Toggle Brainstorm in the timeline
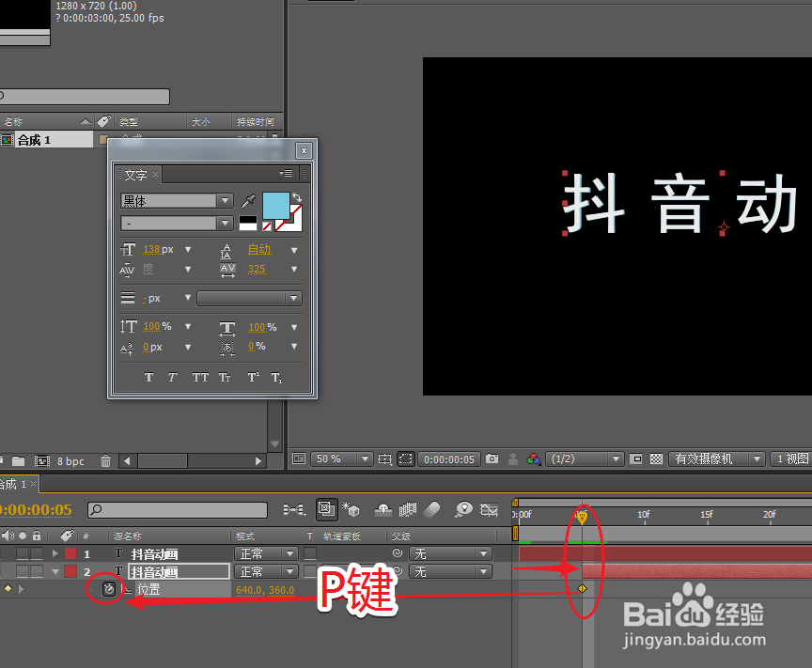 tap(463, 510)
